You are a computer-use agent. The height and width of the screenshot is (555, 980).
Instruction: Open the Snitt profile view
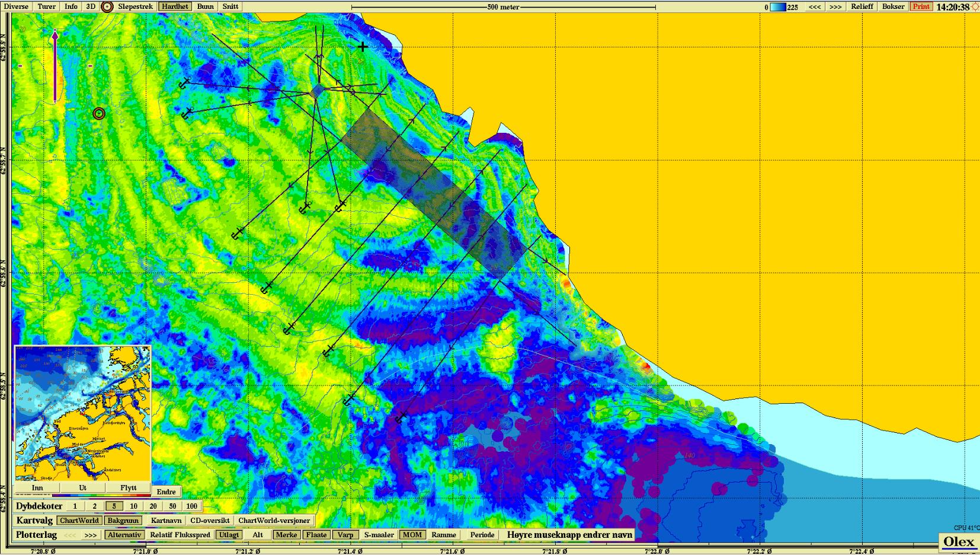pos(230,7)
